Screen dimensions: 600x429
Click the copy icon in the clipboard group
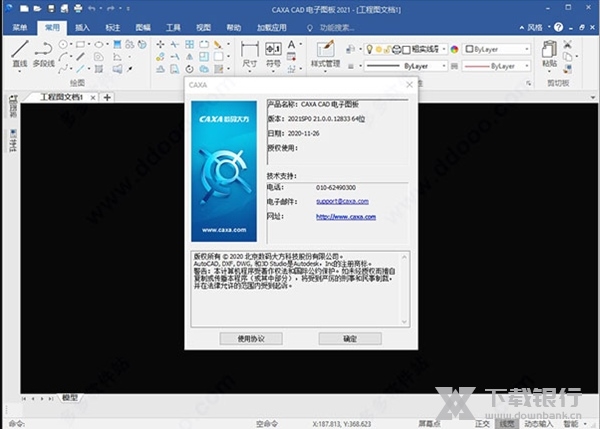coord(567,57)
